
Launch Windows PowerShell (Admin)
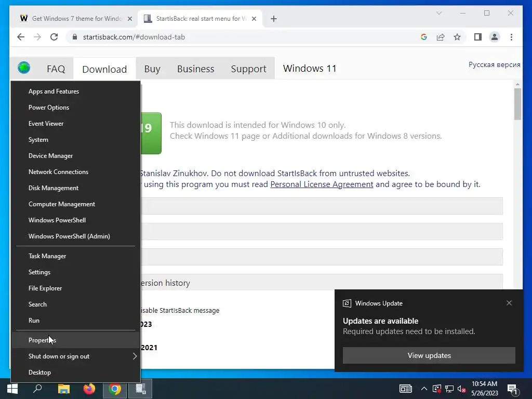[x=76, y=236]
